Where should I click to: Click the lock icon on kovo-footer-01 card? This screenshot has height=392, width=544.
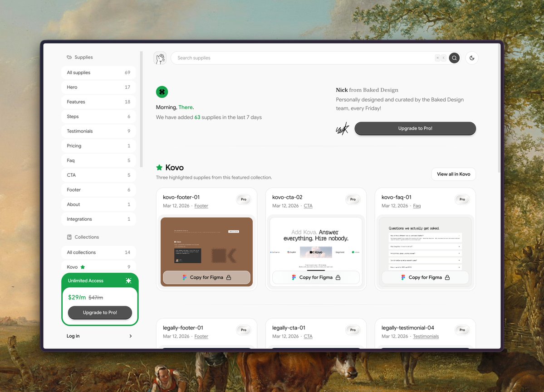[x=229, y=277]
